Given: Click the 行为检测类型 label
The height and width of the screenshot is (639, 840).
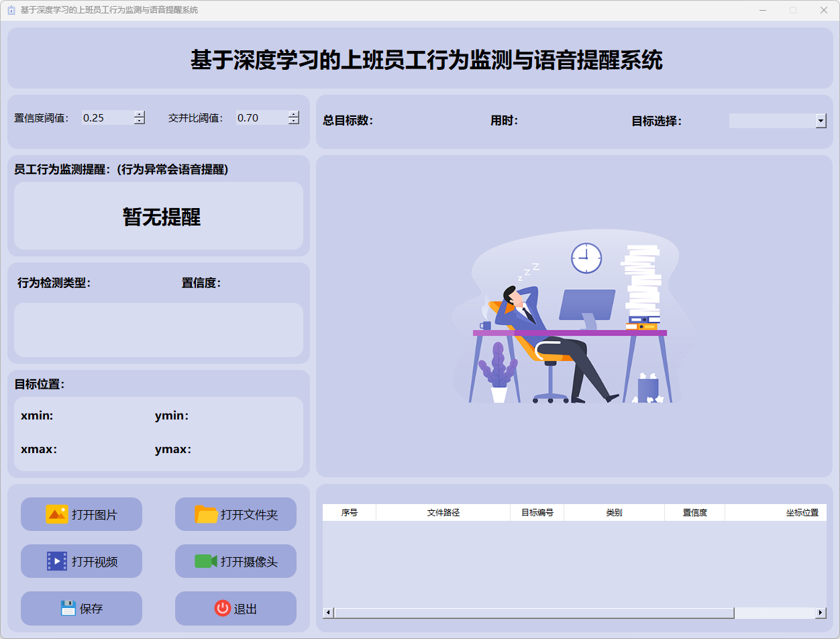Looking at the screenshot, I should pos(54,283).
